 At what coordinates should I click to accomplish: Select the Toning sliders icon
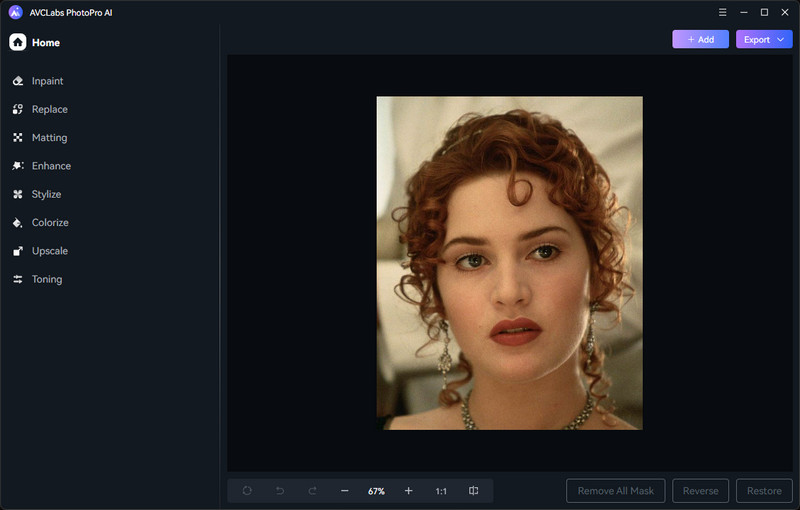(x=18, y=279)
